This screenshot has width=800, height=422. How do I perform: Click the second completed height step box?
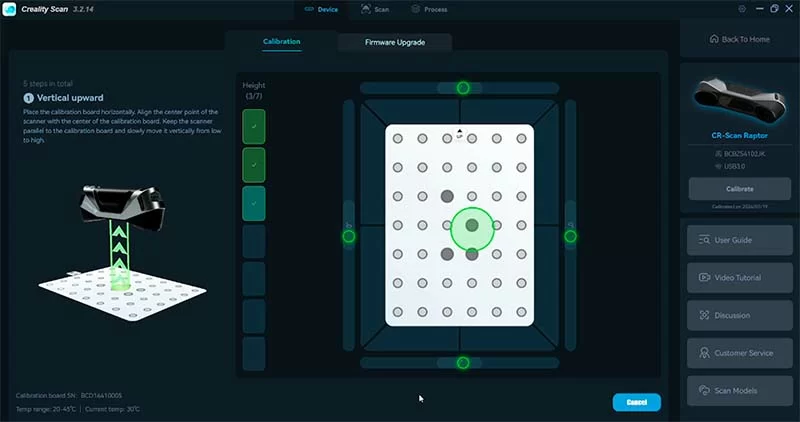tap(254, 165)
